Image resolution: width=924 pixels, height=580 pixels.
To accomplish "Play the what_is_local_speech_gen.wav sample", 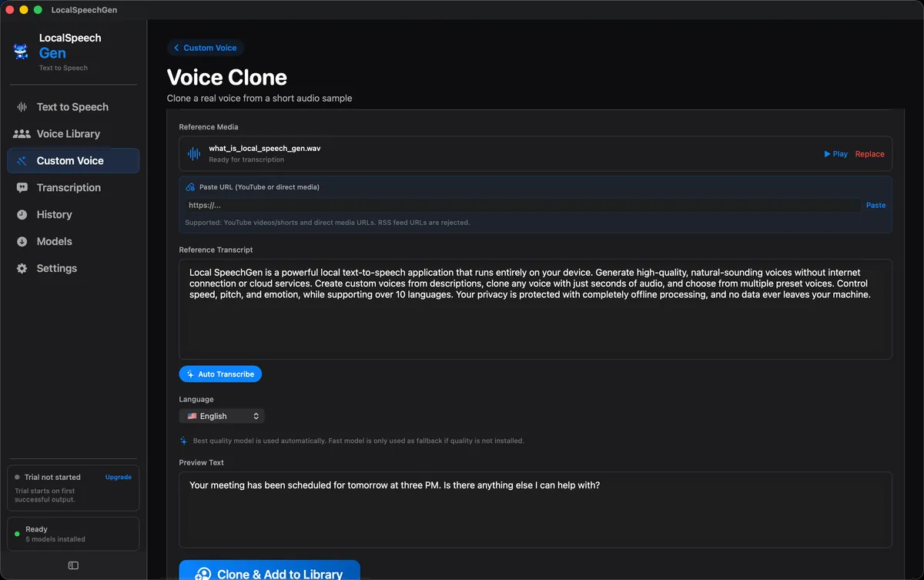I will coord(835,153).
